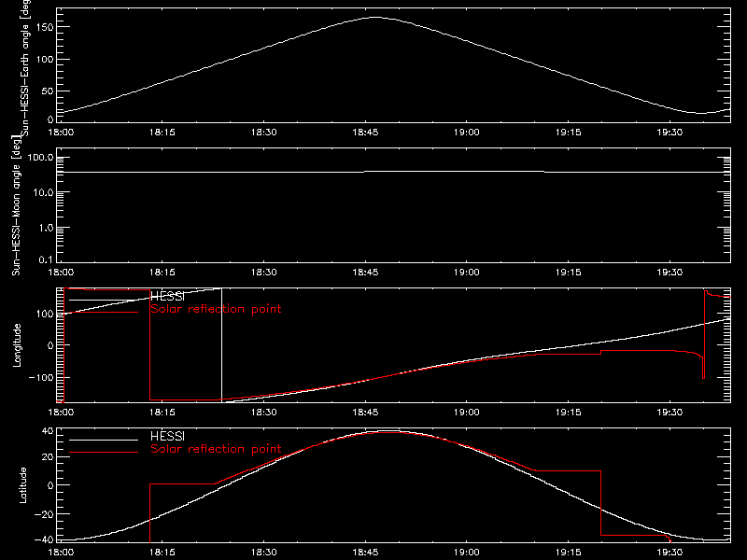Click the 100 tick on Earth angle axis
Screen dimensions: 747x560
46,60
